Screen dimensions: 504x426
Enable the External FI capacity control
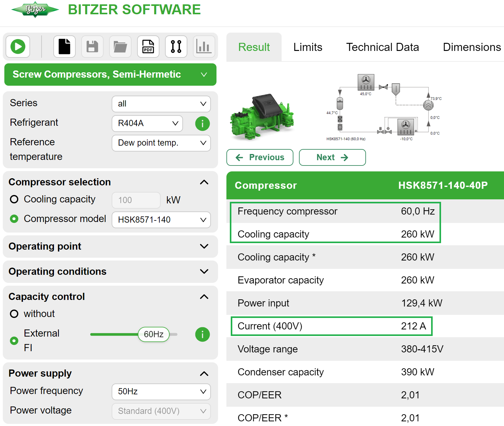click(x=14, y=340)
